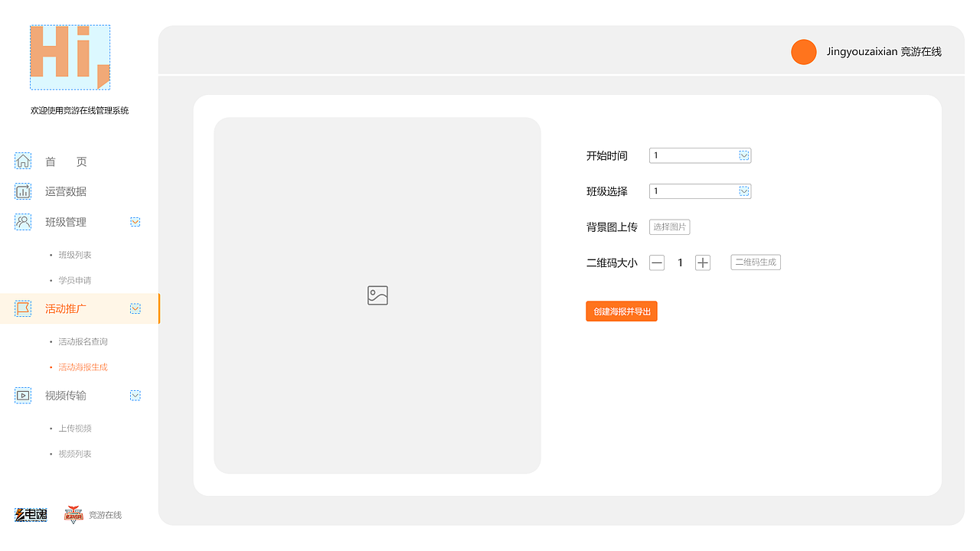Decrease QR code size with minus
The image size is (980, 551).
point(657,262)
